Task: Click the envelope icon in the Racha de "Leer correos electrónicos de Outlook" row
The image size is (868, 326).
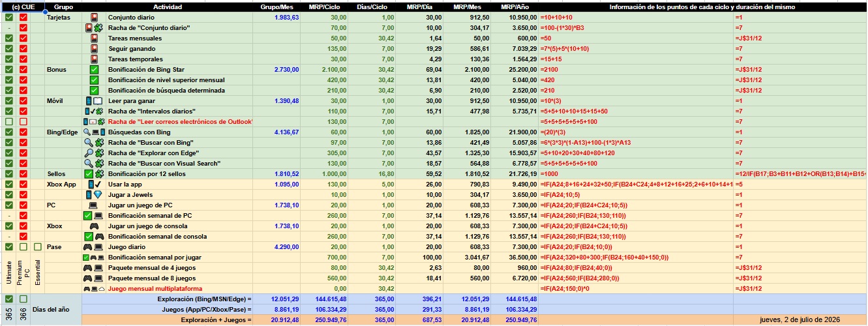Action: (x=94, y=122)
